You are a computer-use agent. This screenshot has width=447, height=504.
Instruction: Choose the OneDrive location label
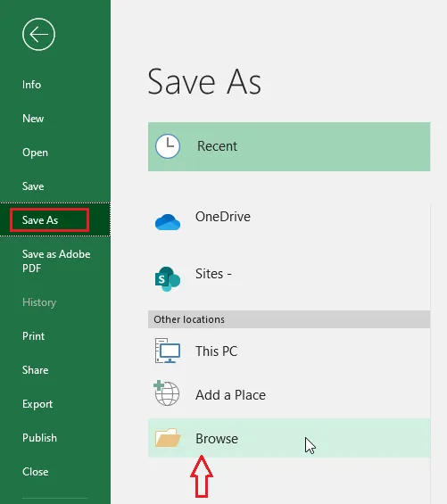(x=223, y=217)
